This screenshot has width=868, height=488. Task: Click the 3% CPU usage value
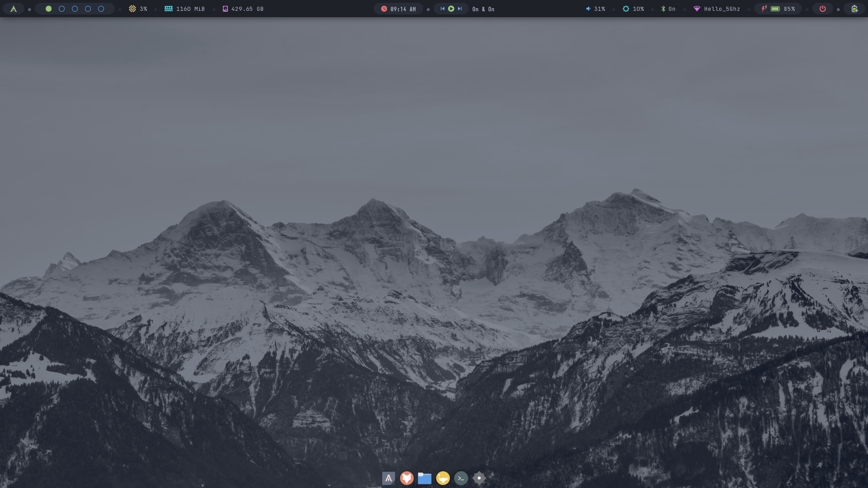click(x=143, y=9)
